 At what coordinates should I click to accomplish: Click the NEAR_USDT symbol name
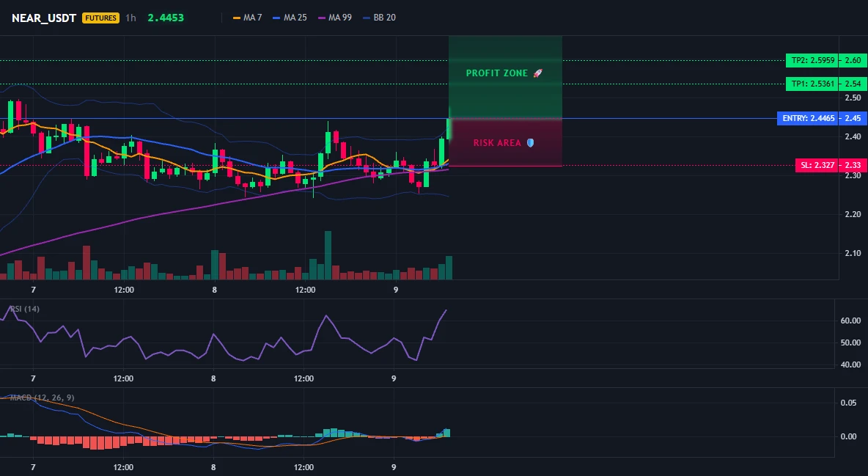click(x=44, y=18)
